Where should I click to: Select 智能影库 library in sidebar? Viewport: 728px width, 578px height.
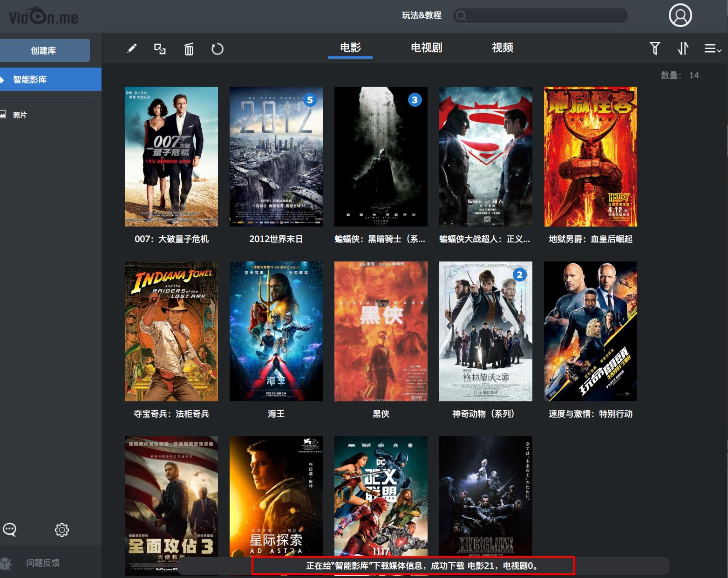pos(51,79)
